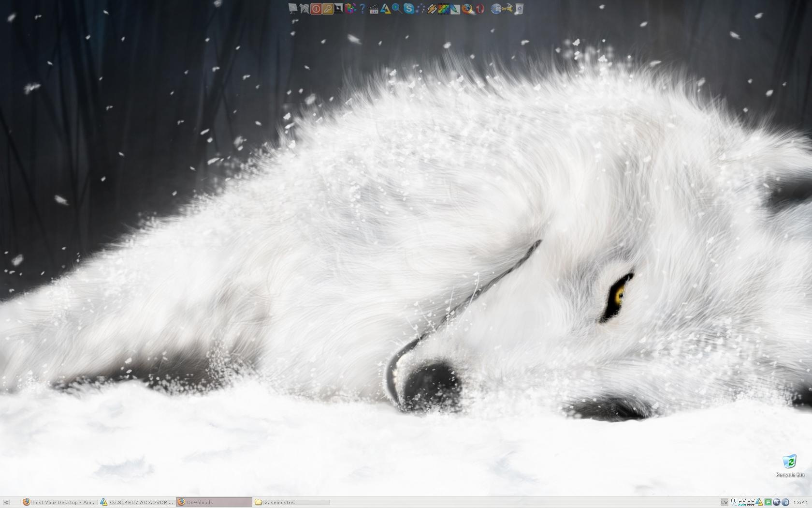The height and width of the screenshot is (508, 812).
Task: Open the 2. semestris folder taskbar item
Action: pyautogui.click(x=291, y=502)
